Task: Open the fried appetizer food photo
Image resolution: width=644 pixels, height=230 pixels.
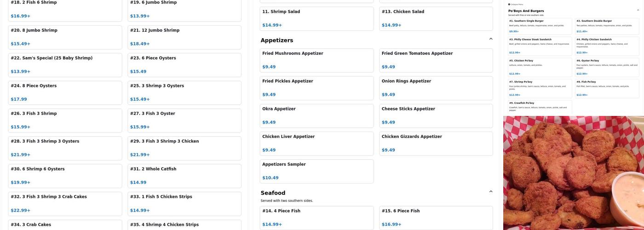Action: click(573, 173)
